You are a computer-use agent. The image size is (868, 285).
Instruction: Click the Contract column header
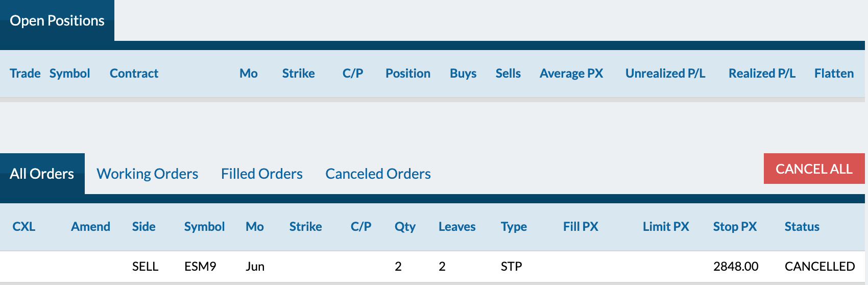(x=134, y=74)
